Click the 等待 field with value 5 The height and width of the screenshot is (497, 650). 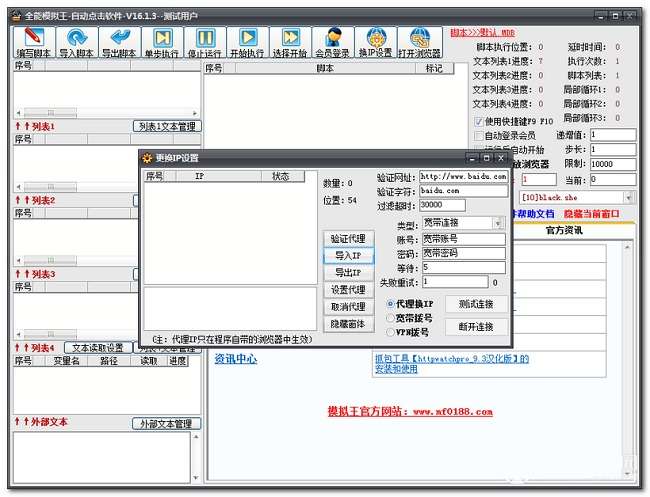pos(464,267)
